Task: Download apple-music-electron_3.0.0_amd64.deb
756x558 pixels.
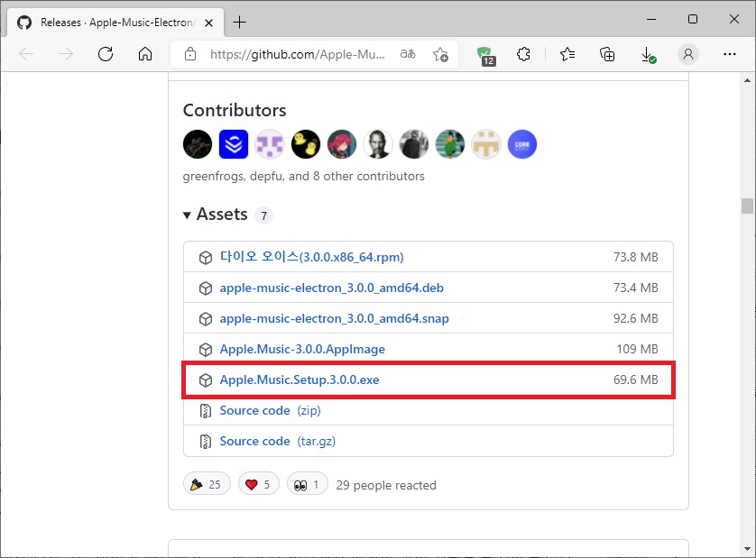Action: point(332,288)
